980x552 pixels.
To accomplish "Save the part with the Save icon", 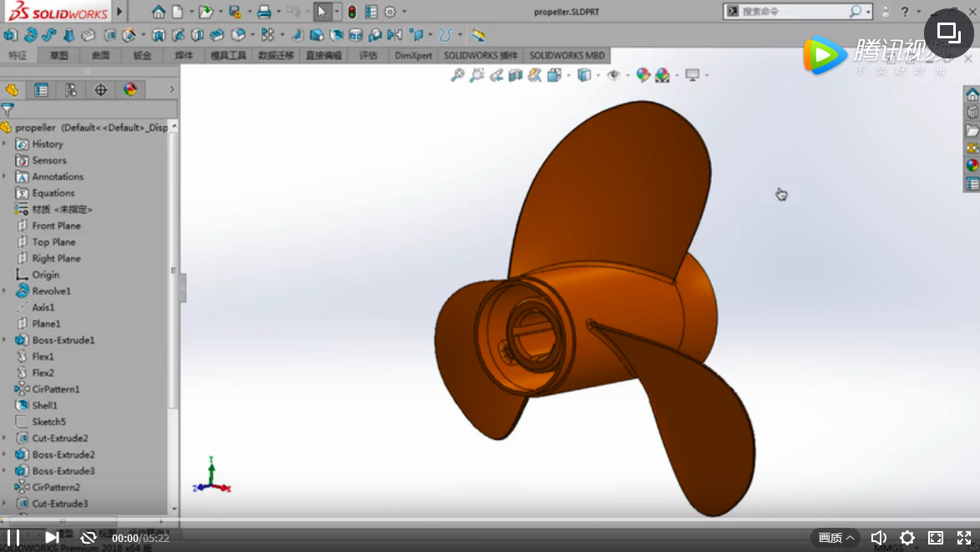I will coord(235,12).
